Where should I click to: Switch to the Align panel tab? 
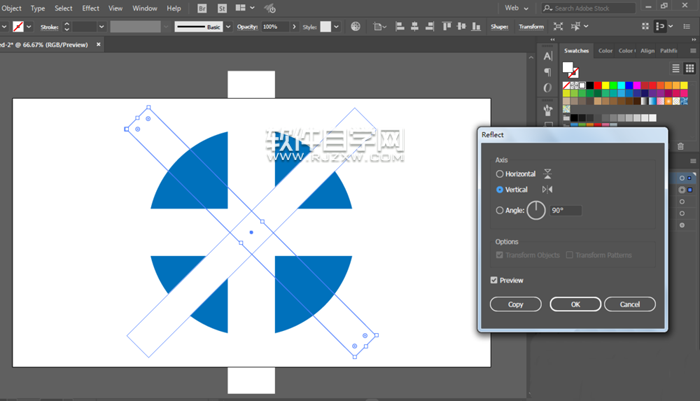point(648,50)
